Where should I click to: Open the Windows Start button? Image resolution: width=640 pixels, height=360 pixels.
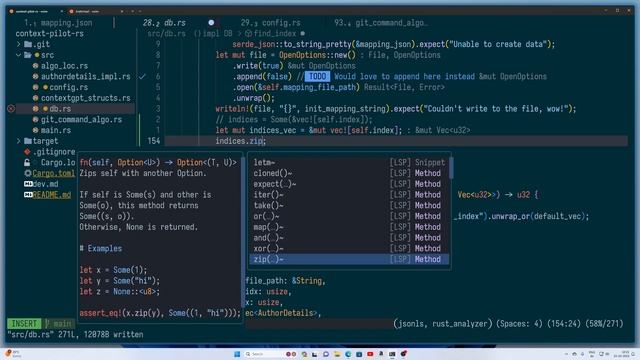(237, 354)
